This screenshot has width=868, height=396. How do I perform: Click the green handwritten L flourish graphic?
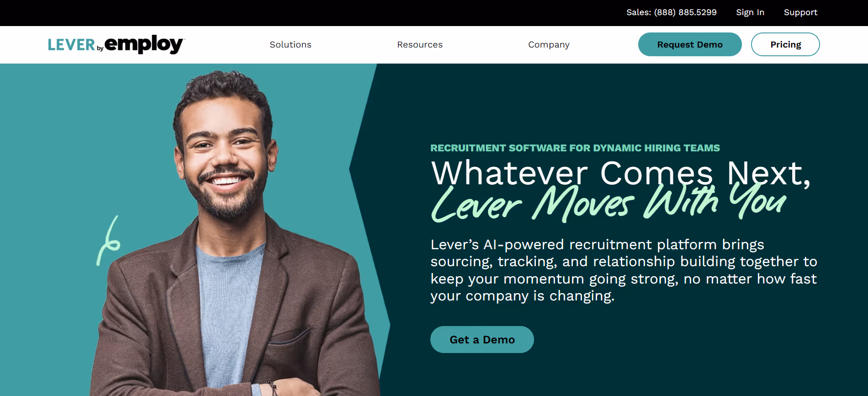[x=108, y=241]
